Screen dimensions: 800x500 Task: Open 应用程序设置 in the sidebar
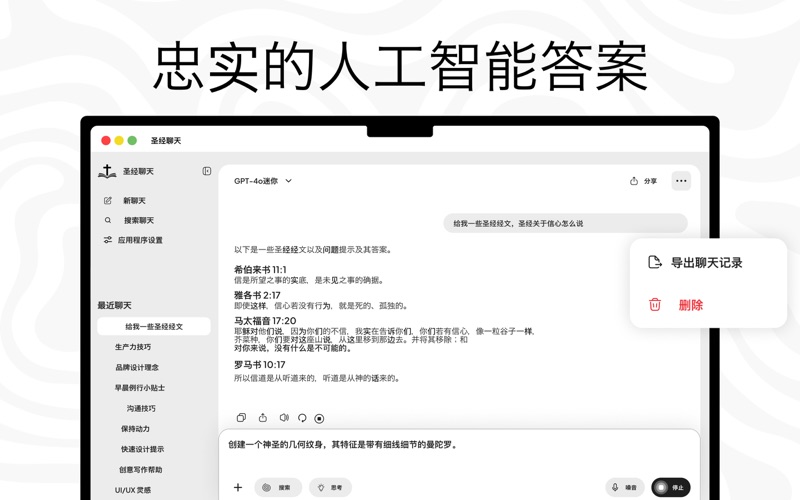[134, 240]
